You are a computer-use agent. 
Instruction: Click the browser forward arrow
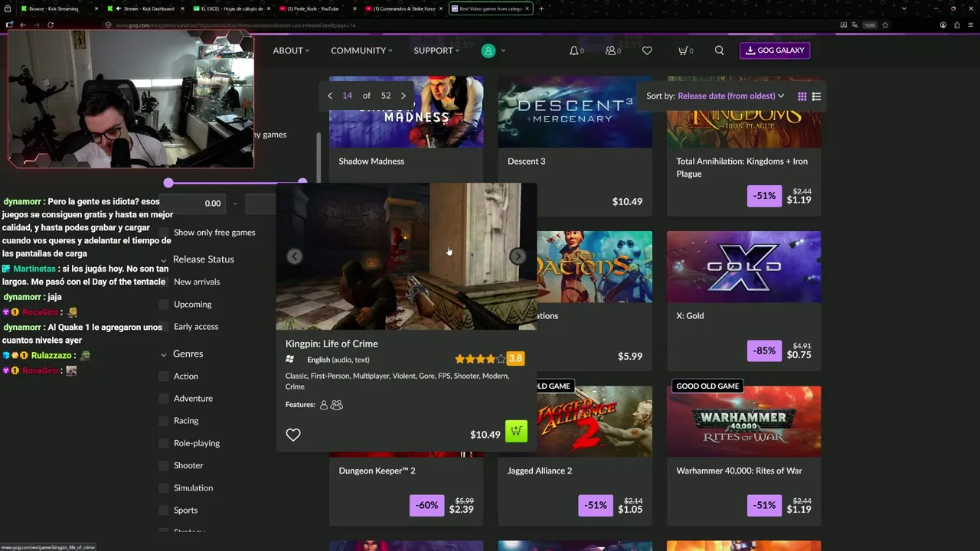click(37, 24)
